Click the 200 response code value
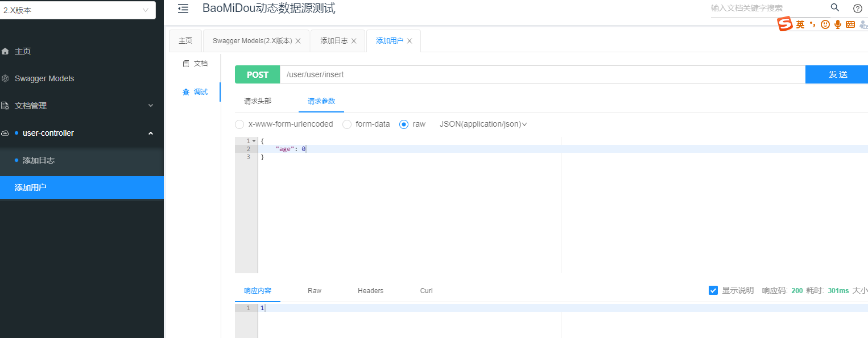The width and height of the screenshot is (868, 338). [x=797, y=290]
